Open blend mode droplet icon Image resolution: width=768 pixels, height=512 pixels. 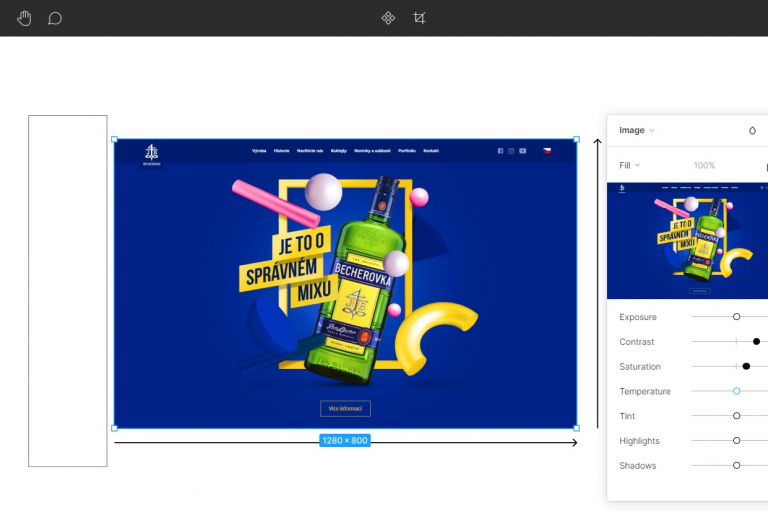[x=752, y=130]
